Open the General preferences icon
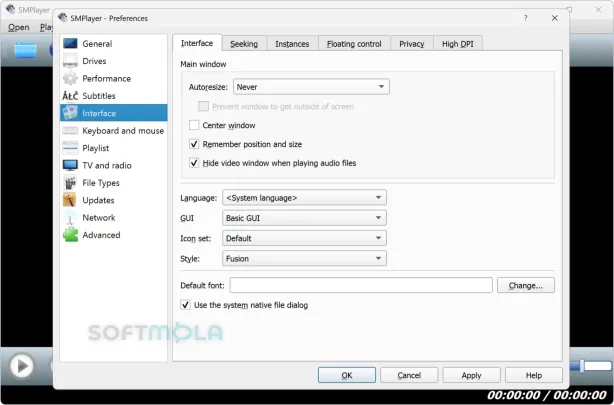 [x=70, y=43]
